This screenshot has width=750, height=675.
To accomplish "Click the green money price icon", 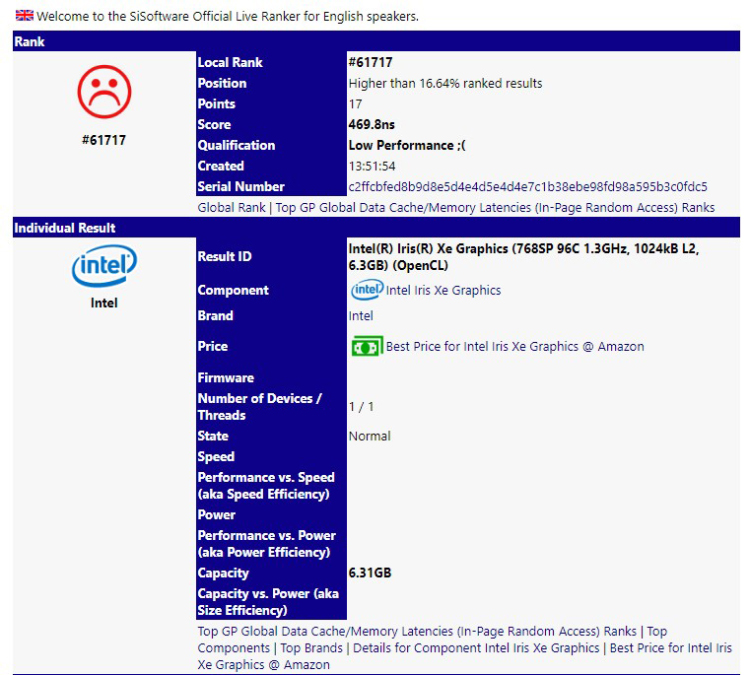I will [367, 346].
